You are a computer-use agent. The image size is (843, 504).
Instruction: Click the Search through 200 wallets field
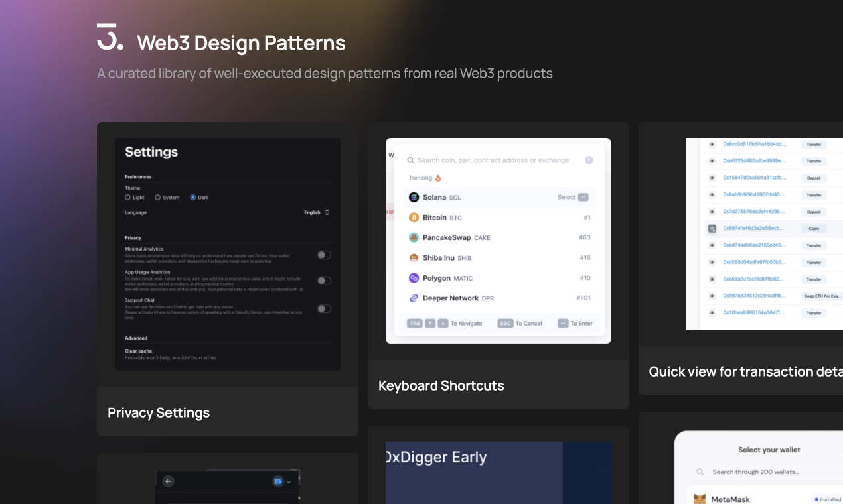click(x=765, y=472)
